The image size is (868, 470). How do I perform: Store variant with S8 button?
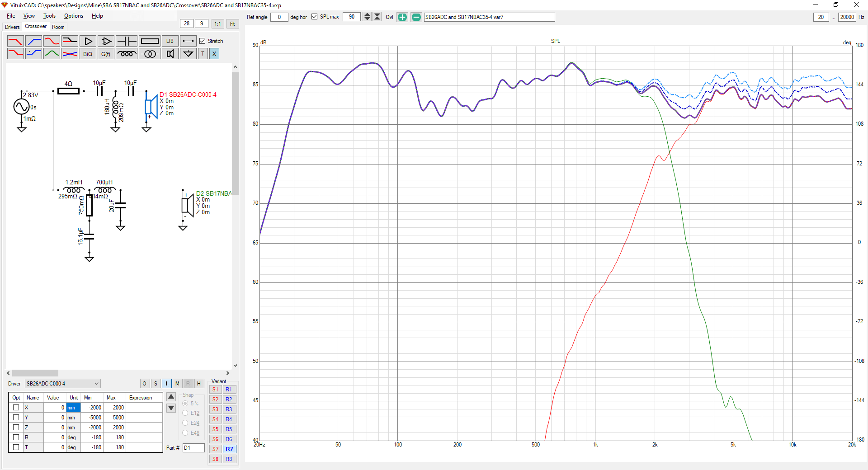216,459
